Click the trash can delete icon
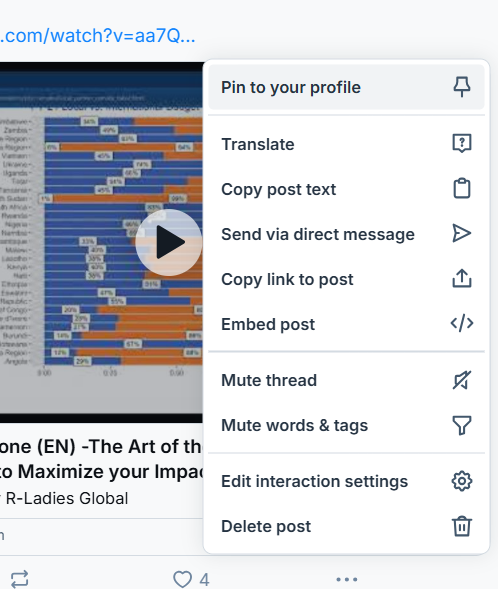This screenshot has height=589, width=498. click(x=462, y=526)
